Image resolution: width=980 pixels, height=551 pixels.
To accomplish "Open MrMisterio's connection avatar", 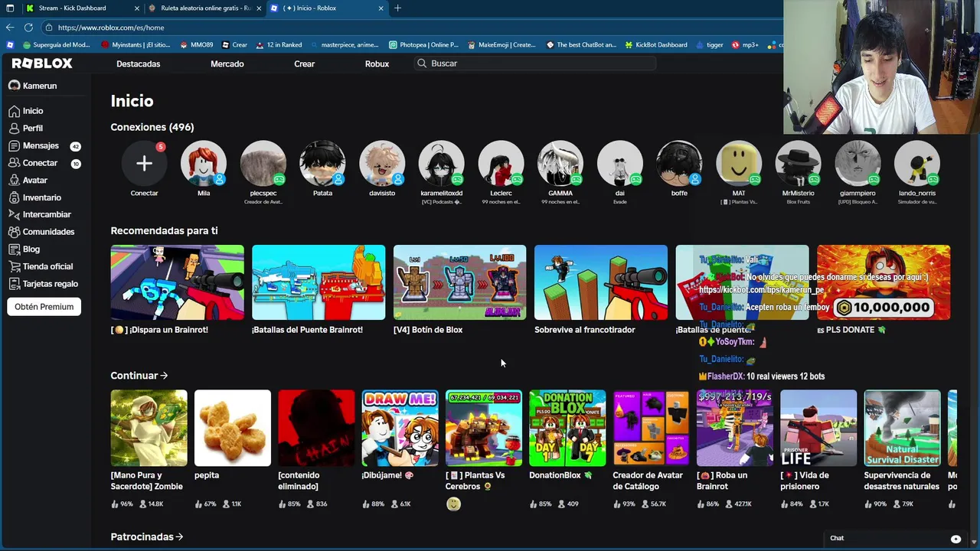I will pos(798,163).
